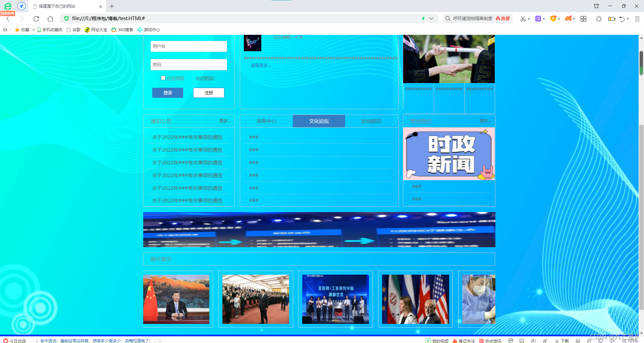Click the green lightning speed mode icon
This screenshot has width=644, height=343.
coord(423,18)
